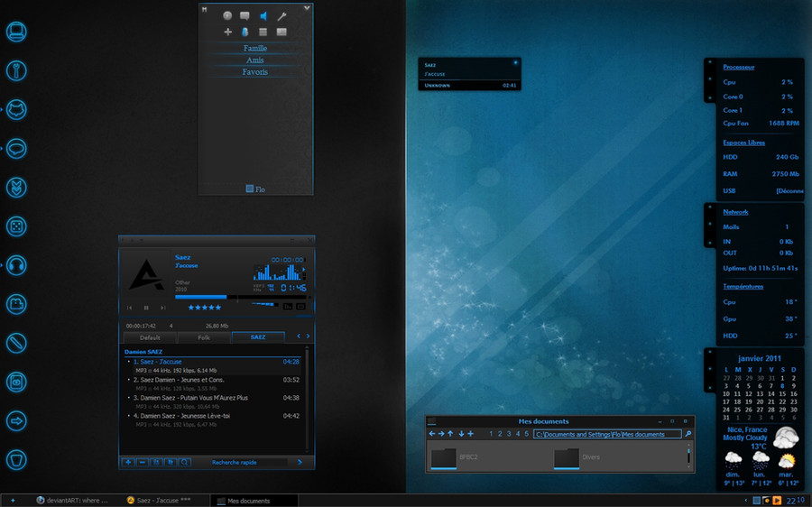Viewport: 812px width, 507px height.
Task: Click the Espaces Libres heading link
Action: (x=743, y=143)
